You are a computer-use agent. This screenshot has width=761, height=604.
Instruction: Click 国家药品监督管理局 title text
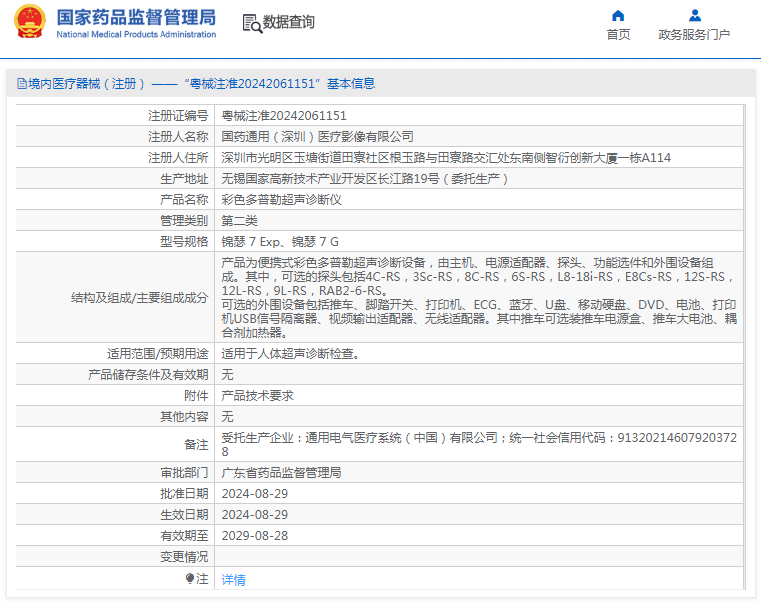[x=136, y=17]
